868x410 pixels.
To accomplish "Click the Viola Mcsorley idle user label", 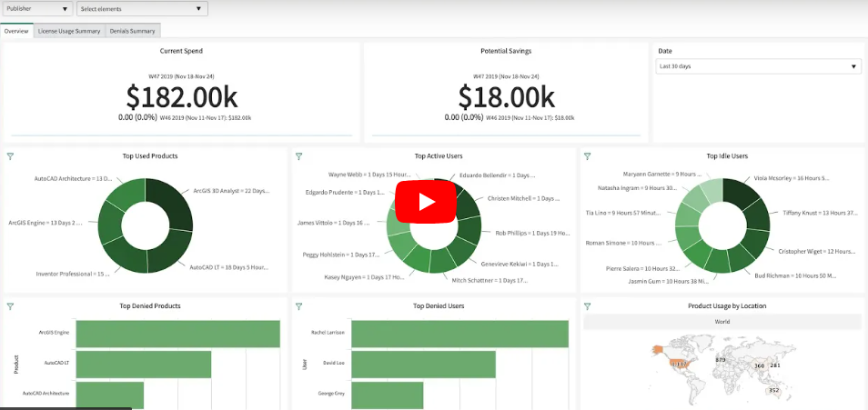I will 792,178.
